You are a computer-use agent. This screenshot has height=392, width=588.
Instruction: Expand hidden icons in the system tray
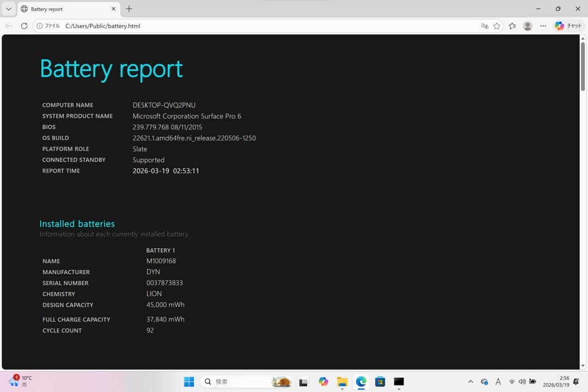(x=470, y=382)
